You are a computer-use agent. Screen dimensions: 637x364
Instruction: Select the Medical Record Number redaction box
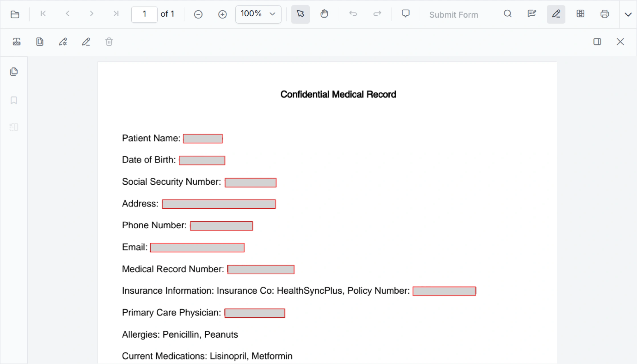point(261,270)
